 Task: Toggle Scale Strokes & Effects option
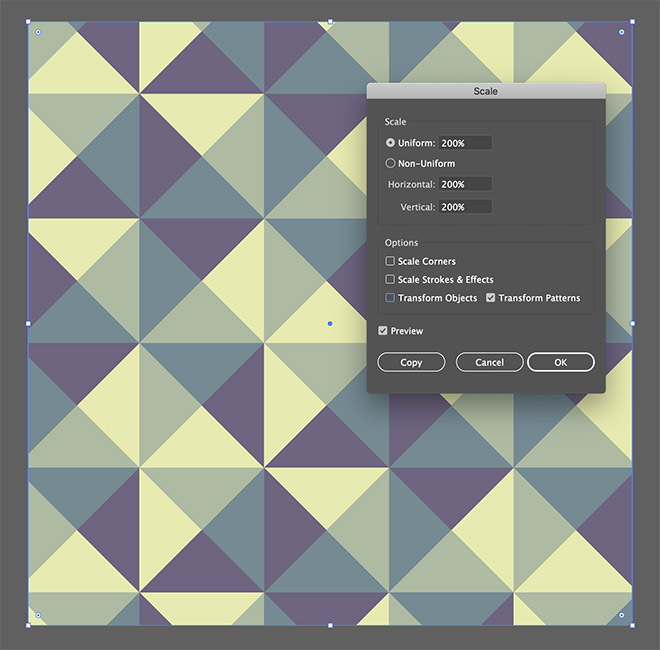[390, 280]
